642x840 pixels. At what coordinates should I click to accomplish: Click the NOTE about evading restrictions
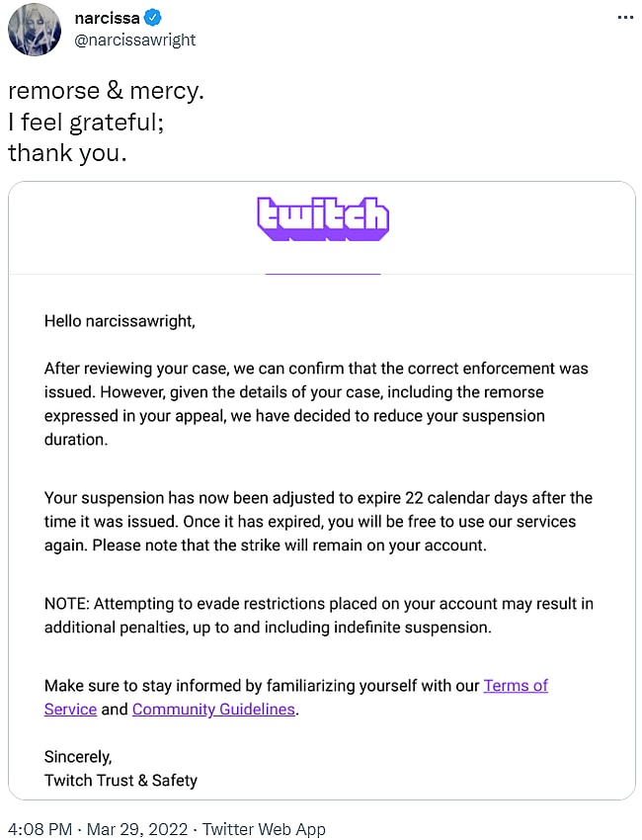318,615
